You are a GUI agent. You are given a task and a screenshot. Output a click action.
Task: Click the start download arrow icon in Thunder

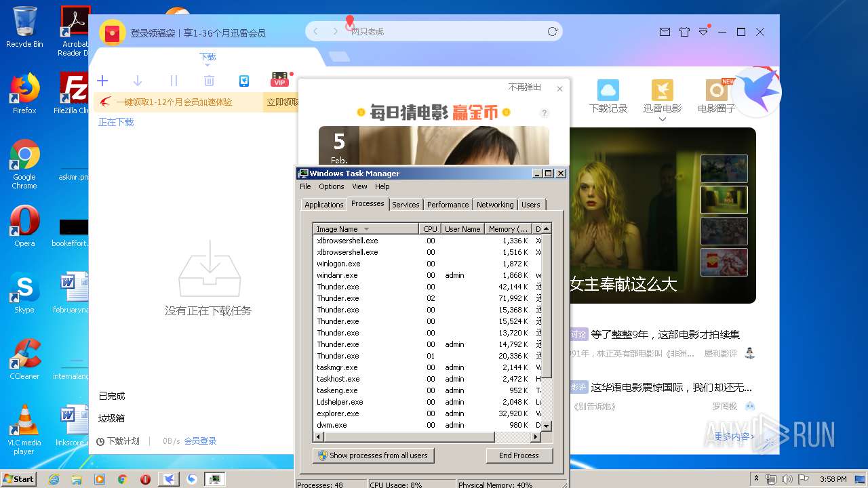(138, 81)
